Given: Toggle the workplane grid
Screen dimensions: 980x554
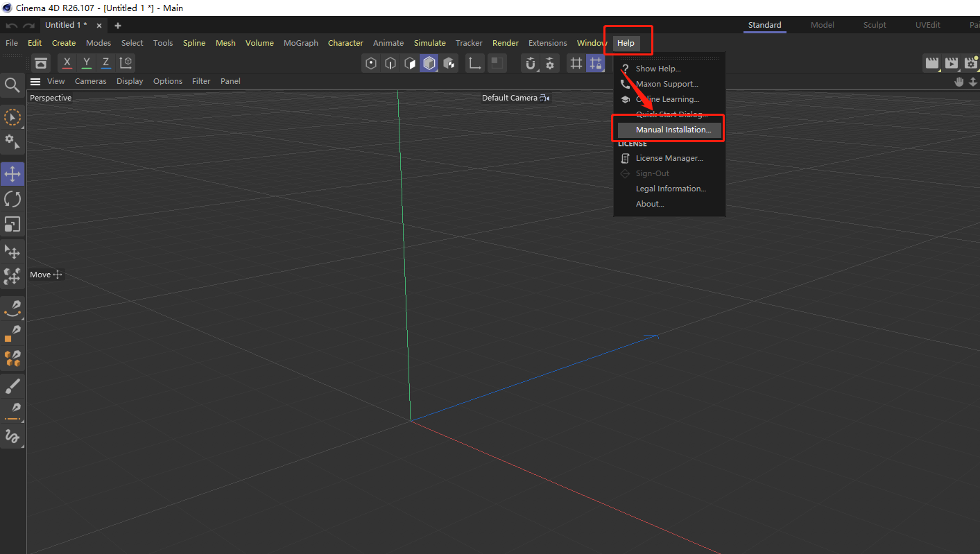Looking at the screenshot, I should [x=576, y=62].
